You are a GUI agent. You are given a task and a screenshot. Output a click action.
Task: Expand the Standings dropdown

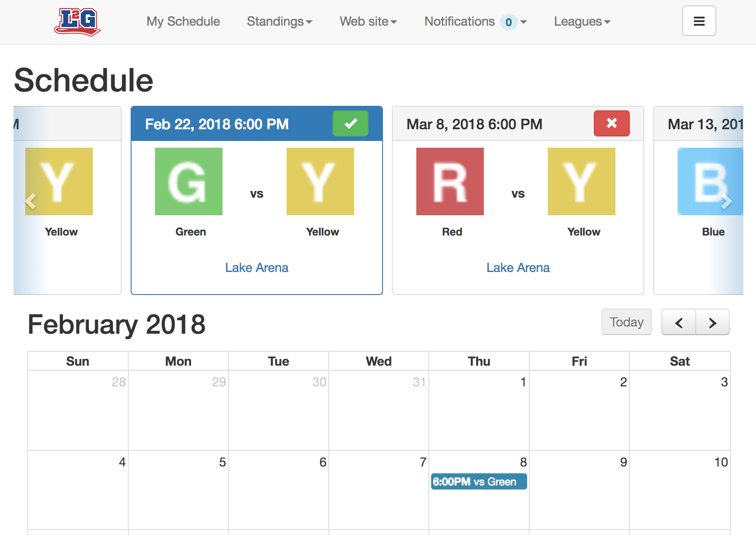[279, 22]
